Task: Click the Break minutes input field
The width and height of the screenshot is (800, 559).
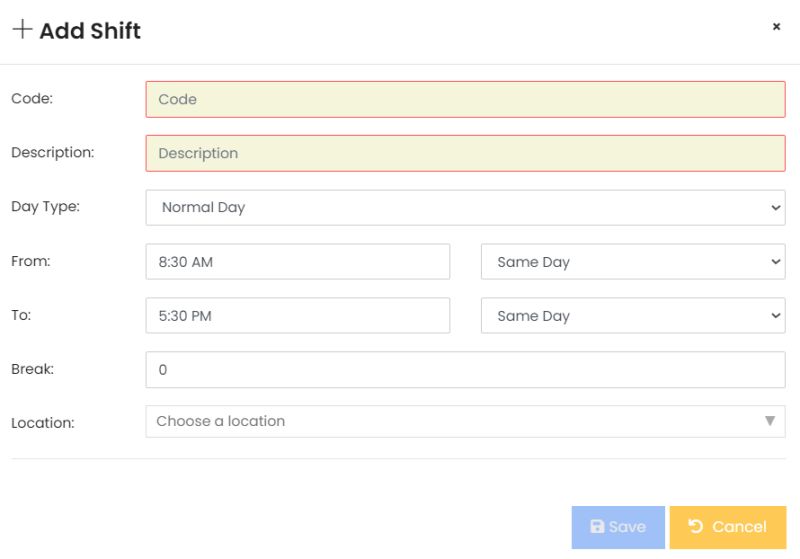Action: (465, 370)
